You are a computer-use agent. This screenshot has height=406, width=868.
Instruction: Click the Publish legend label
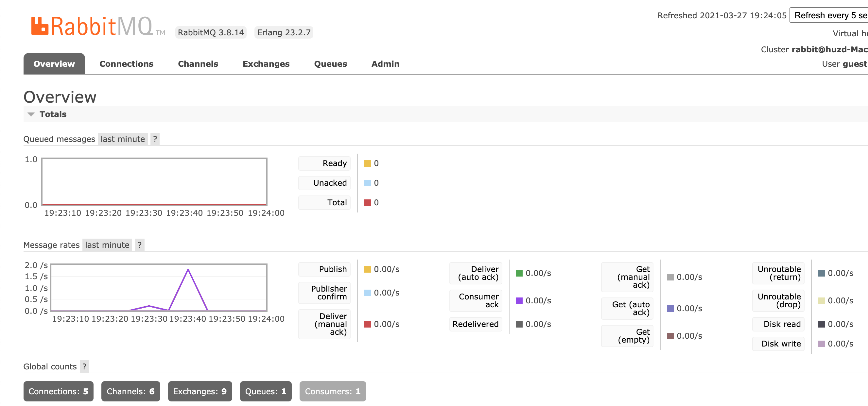(324, 269)
